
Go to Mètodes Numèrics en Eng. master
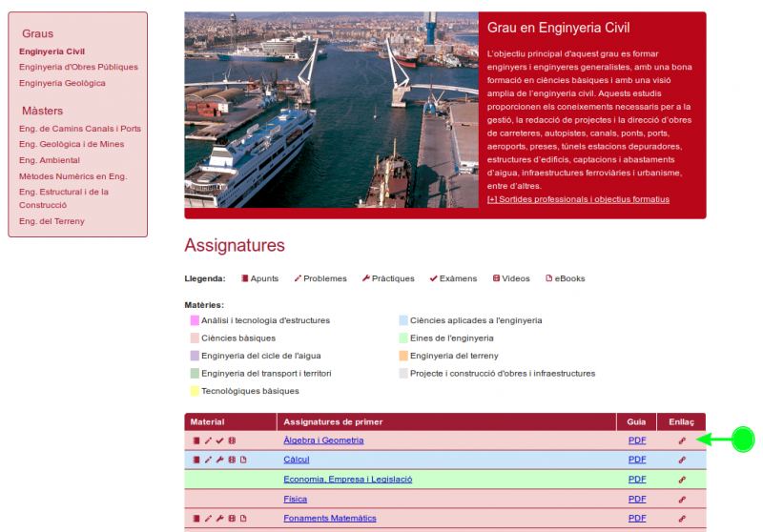pyautogui.click(x=72, y=176)
